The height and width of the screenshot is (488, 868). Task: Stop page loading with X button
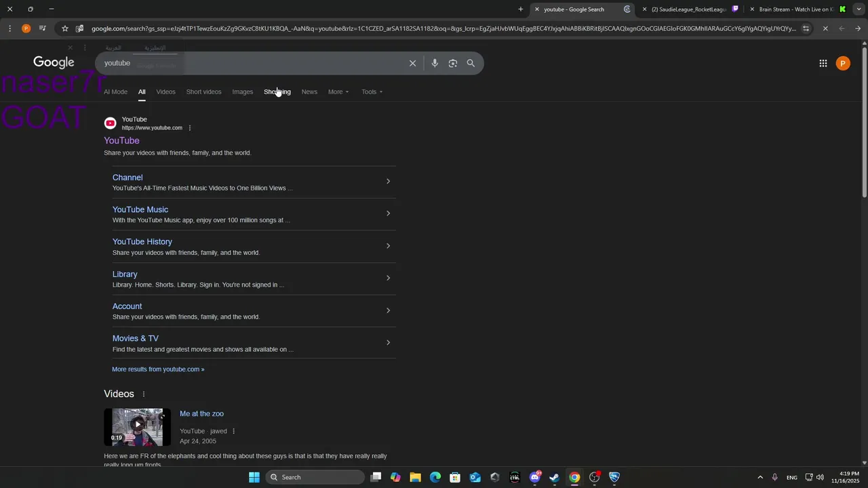pos(825,28)
